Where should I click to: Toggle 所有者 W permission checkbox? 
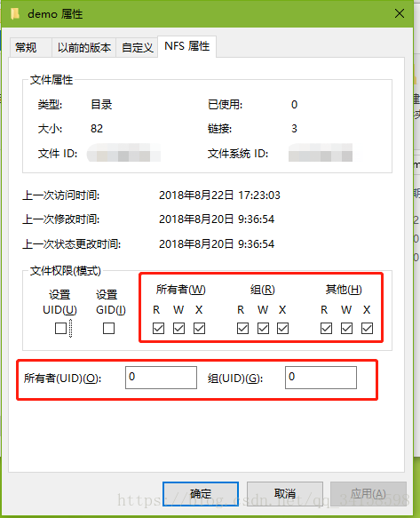[179, 329]
